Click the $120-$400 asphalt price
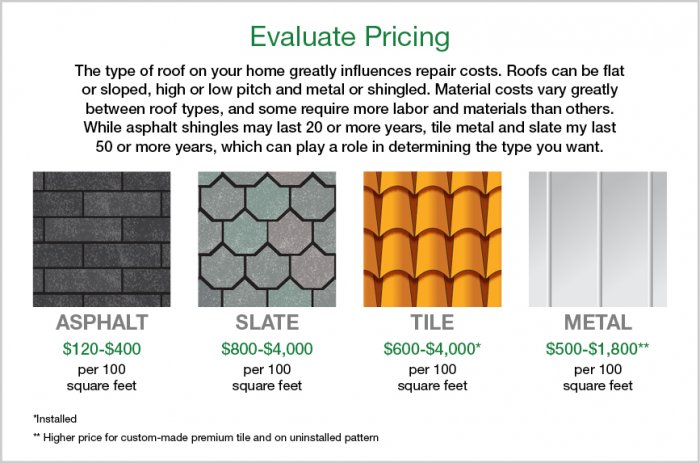This screenshot has width=700, height=463. tap(102, 348)
